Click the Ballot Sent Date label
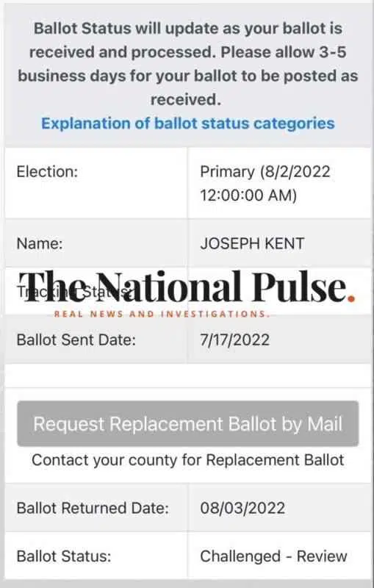Image resolution: width=374 pixels, height=588 pixels. click(x=76, y=340)
